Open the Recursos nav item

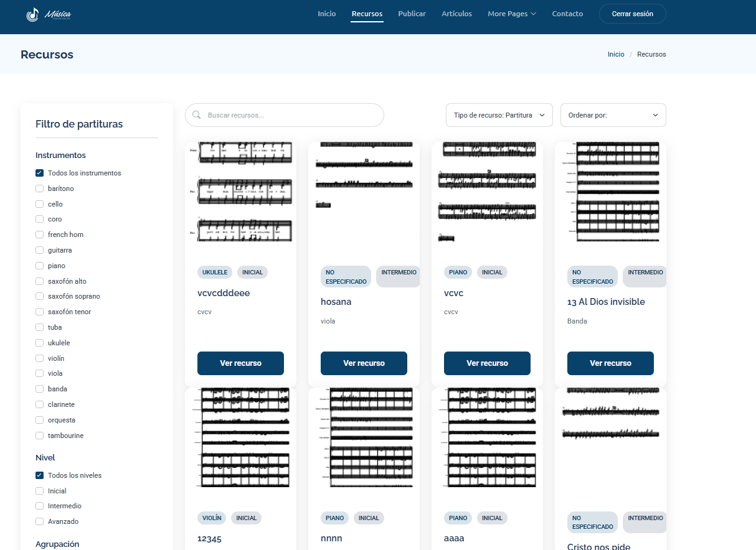click(x=367, y=14)
